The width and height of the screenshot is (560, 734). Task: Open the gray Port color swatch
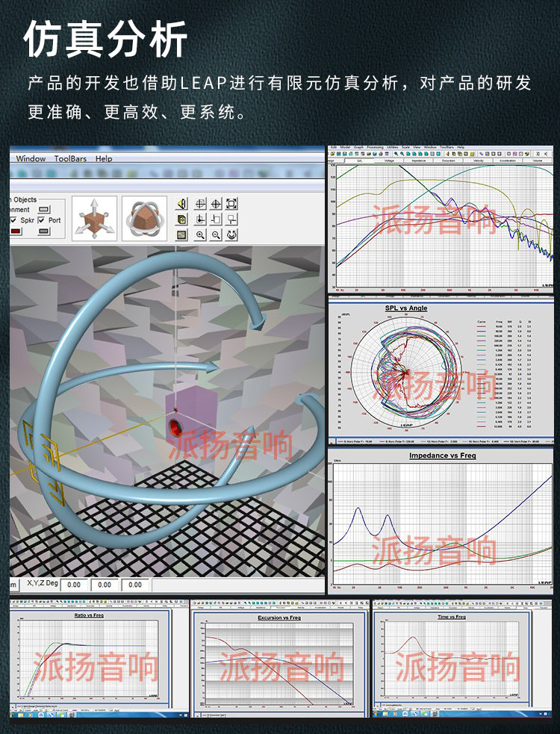[44, 231]
